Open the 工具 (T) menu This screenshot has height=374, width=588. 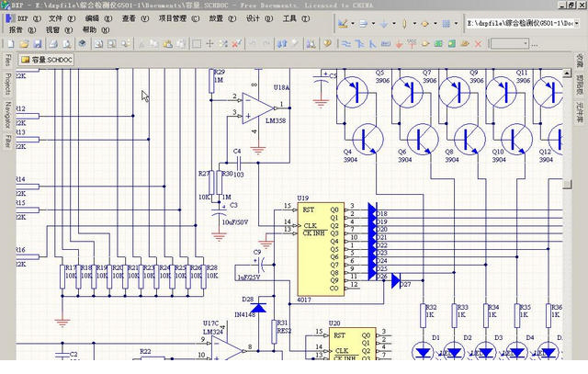pyautogui.click(x=296, y=18)
